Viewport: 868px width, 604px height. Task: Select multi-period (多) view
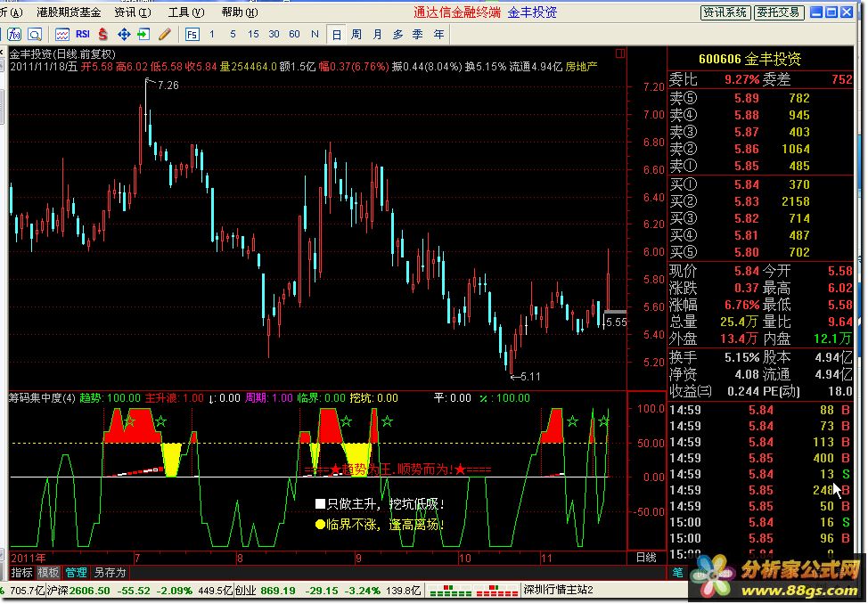click(397, 35)
